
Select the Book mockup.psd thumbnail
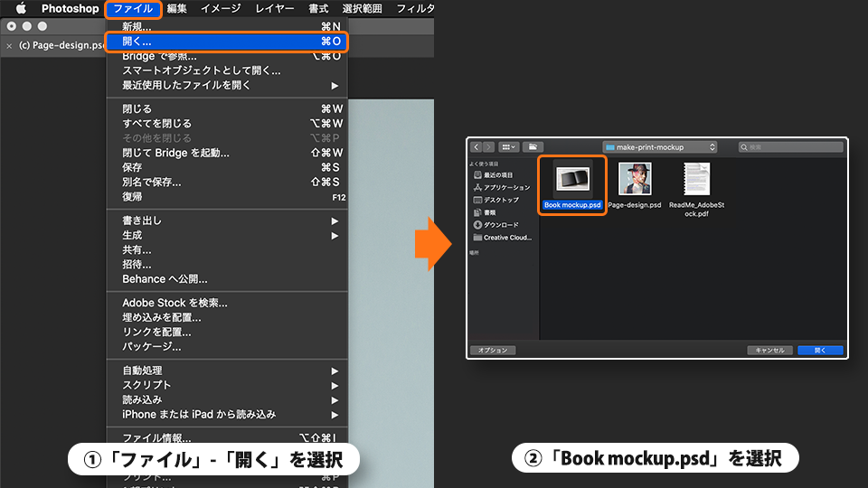pyautogui.click(x=572, y=179)
